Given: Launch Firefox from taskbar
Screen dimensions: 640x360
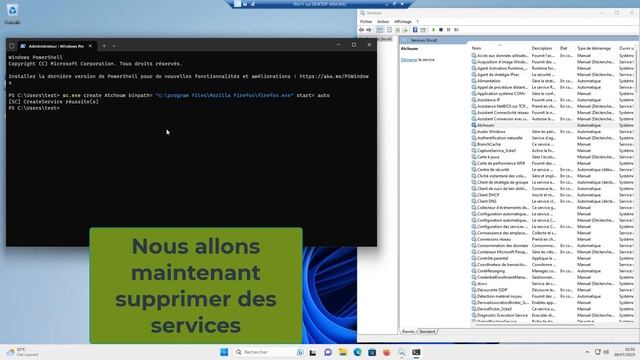Looking at the screenshot, I should (x=387, y=352).
